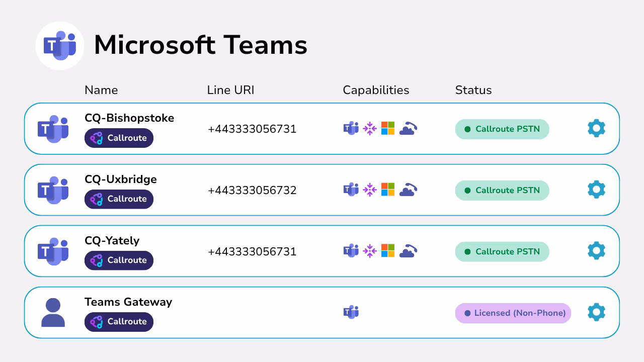Click the person avatar for Teams Gateway
Image resolution: width=644 pixels, height=362 pixels.
click(x=52, y=311)
